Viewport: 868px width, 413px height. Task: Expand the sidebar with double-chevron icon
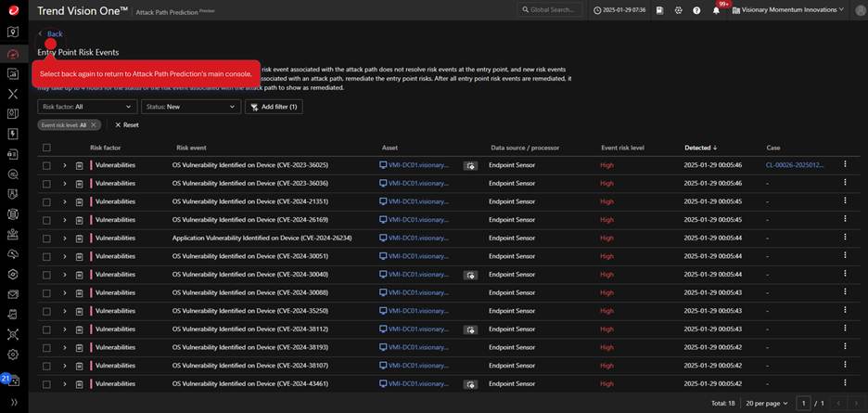tap(14, 403)
